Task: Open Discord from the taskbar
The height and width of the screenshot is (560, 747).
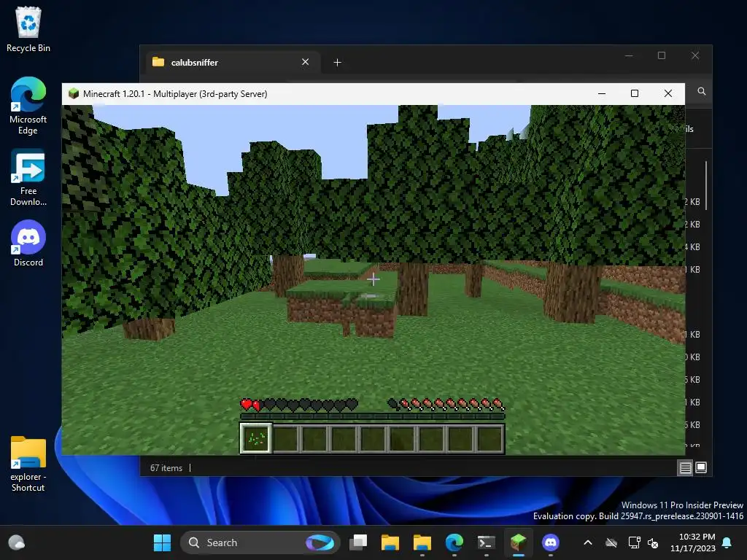Action: point(551,542)
